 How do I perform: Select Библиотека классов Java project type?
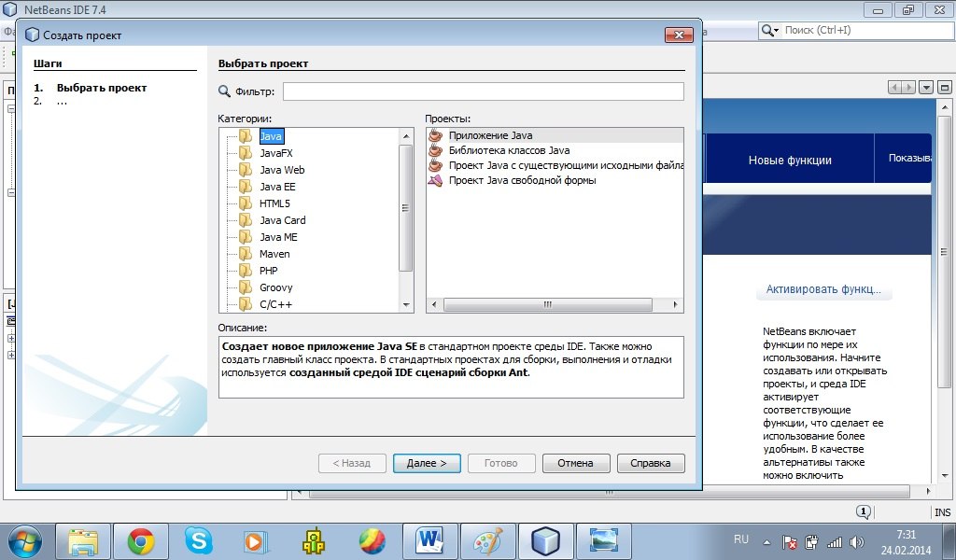pyautogui.click(x=509, y=150)
